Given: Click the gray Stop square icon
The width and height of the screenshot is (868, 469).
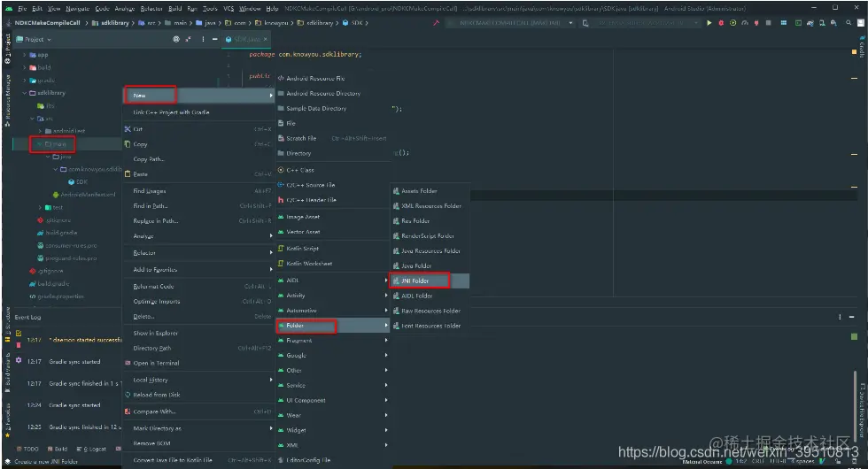Looking at the screenshot, I should tap(769, 23).
